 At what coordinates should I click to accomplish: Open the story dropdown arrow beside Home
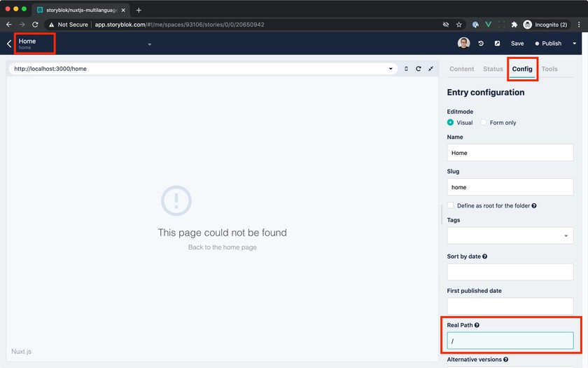click(x=150, y=44)
